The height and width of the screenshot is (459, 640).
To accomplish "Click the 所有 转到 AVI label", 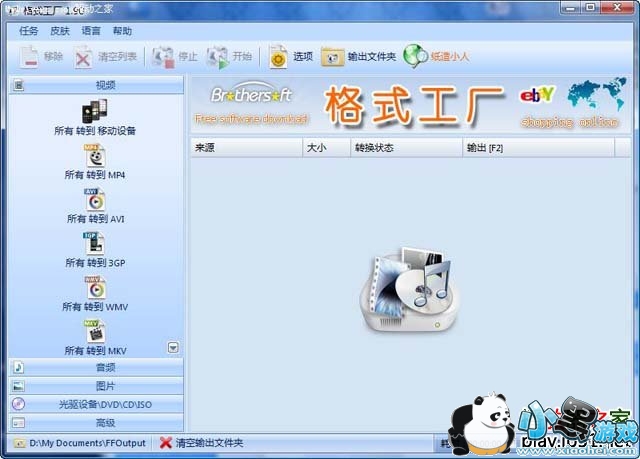I will [96, 219].
